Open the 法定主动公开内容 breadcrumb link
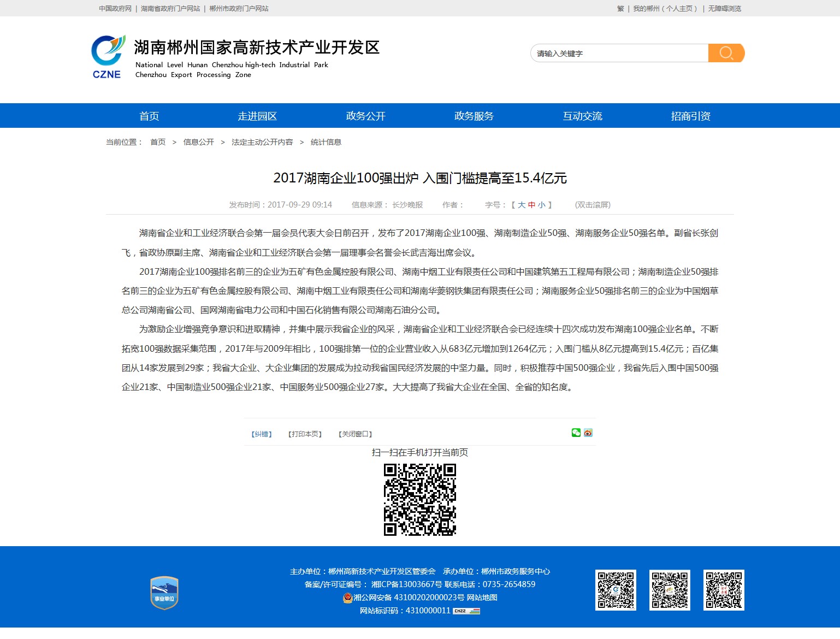 pos(262,142)
